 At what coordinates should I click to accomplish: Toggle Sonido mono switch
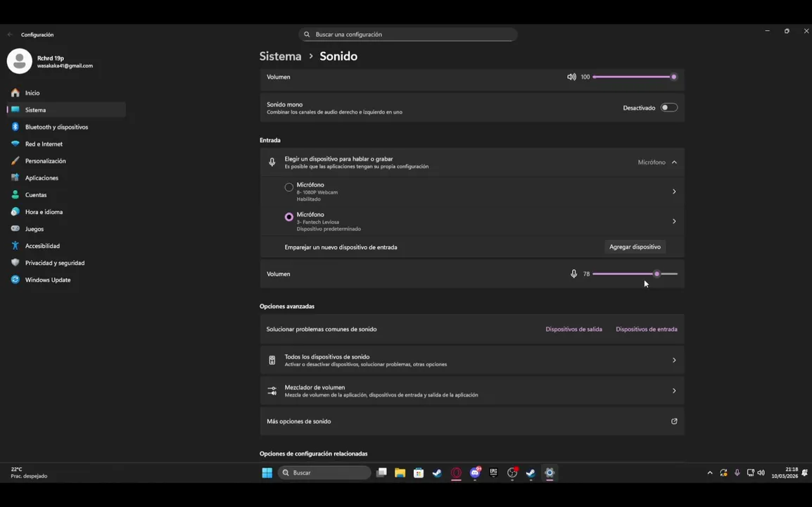[668, 108]
